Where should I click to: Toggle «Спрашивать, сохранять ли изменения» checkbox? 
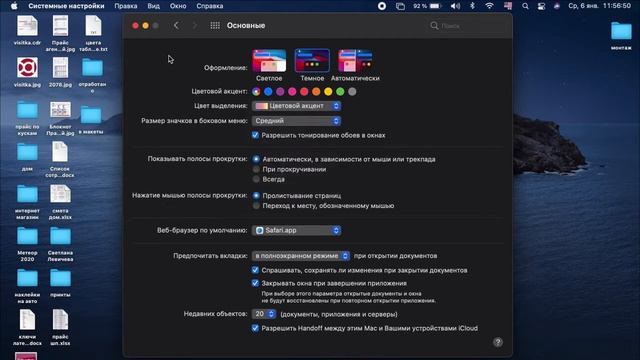[255, 270]
